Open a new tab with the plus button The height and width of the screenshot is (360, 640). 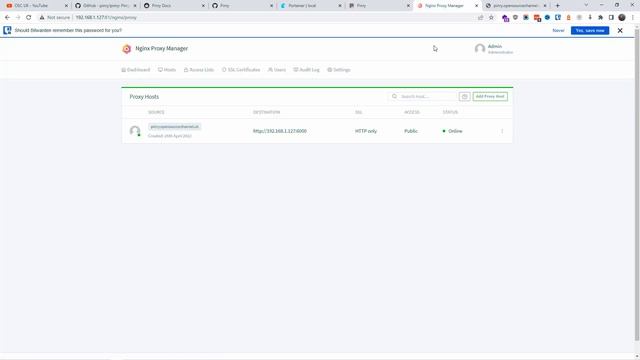pos(558,6)
